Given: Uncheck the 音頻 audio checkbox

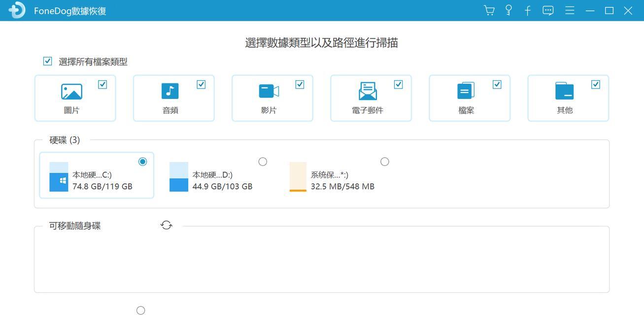Looking at the screenshot, I should (201, 85).
